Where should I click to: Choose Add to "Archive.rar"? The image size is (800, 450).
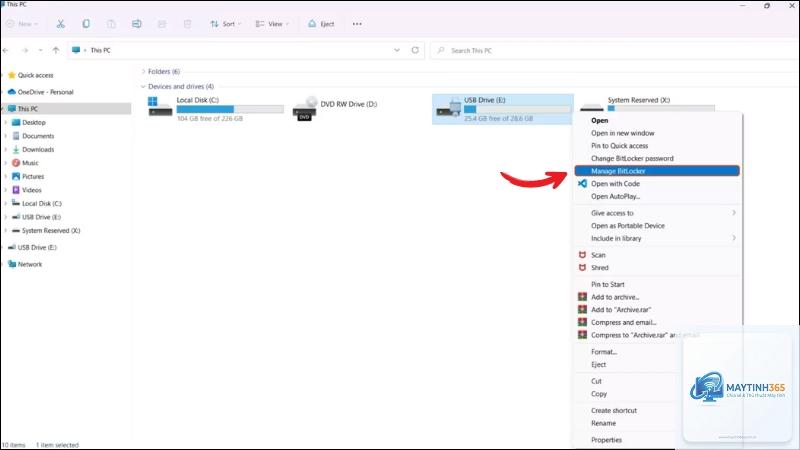(621, 310)
